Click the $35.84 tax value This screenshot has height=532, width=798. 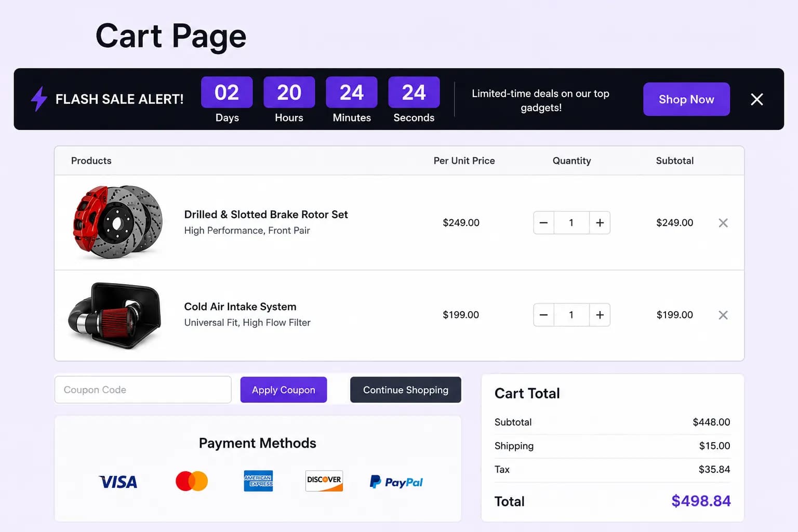714,469
